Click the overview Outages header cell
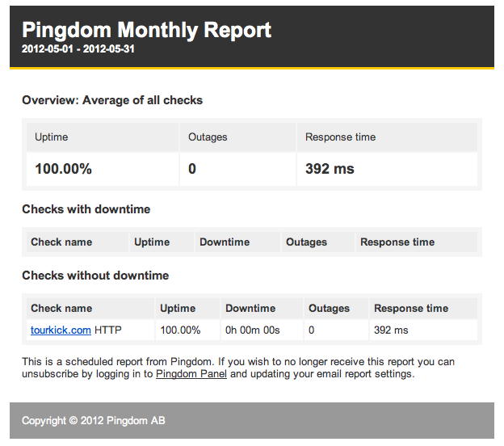 (x=237, y=137)
